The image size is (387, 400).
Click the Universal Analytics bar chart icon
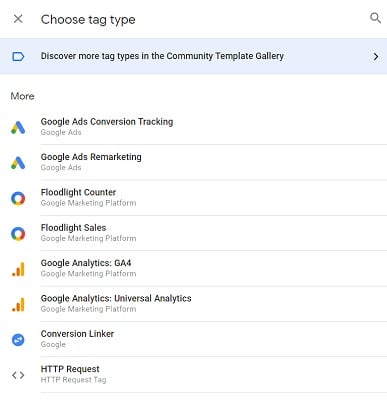pos(18,305)
